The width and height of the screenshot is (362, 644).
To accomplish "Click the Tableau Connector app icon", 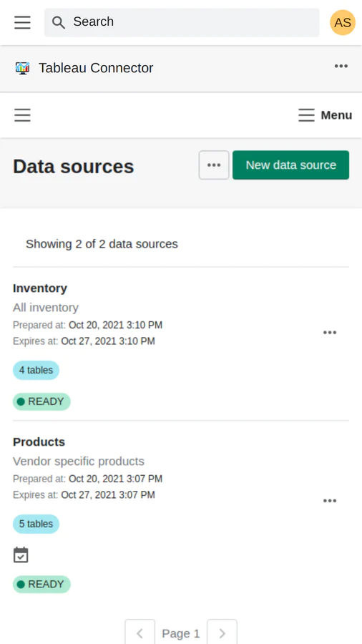I will 22,68.
